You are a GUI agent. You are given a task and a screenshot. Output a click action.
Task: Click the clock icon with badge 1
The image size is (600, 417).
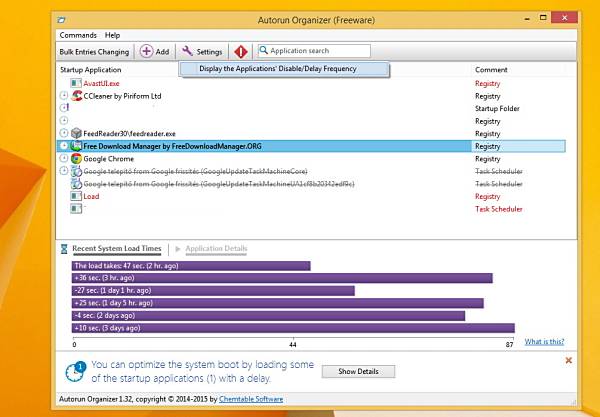click(75, 371)
